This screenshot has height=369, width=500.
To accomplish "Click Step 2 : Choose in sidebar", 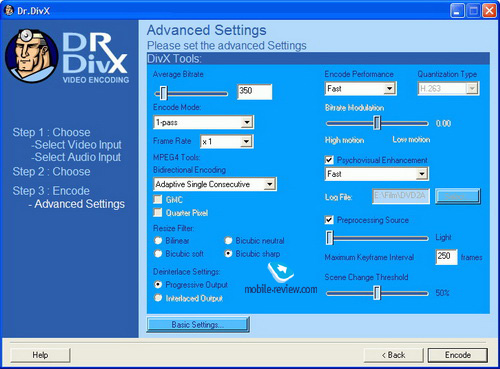I will point(51,172).
